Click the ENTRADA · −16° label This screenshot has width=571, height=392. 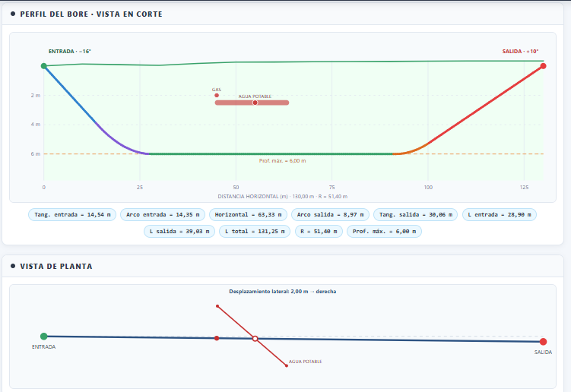(69, 52)
